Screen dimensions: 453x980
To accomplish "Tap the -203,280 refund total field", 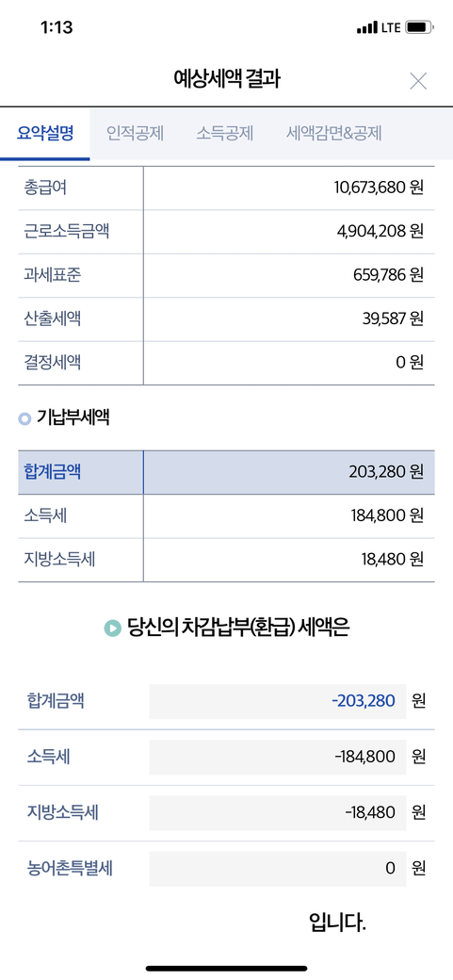I will click(278, 701).
